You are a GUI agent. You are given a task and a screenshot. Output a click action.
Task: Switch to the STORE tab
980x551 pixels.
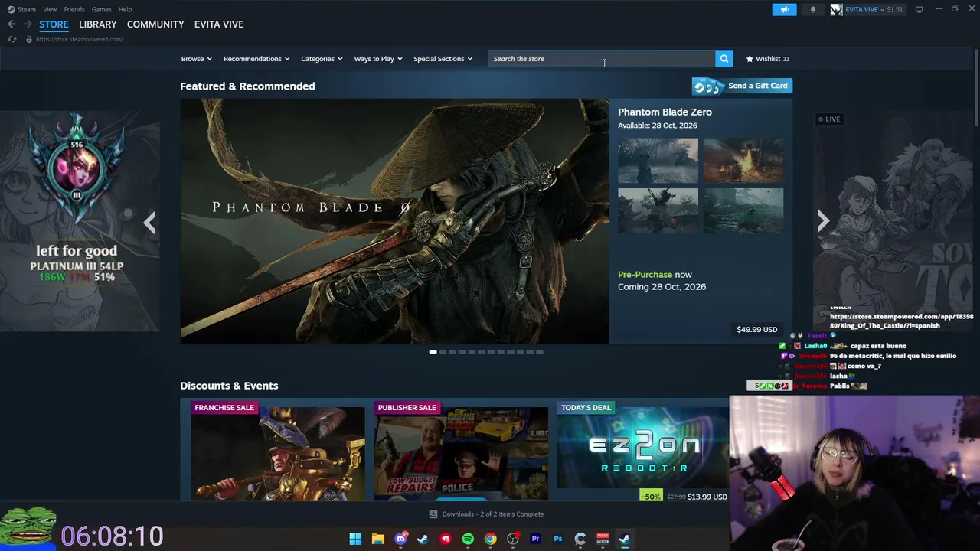click(x=54, y=24)
